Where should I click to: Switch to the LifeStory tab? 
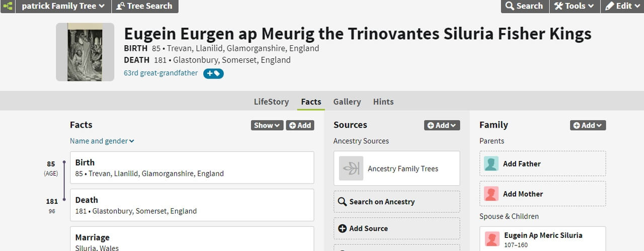pyautogui.click(x=271, y=102)
